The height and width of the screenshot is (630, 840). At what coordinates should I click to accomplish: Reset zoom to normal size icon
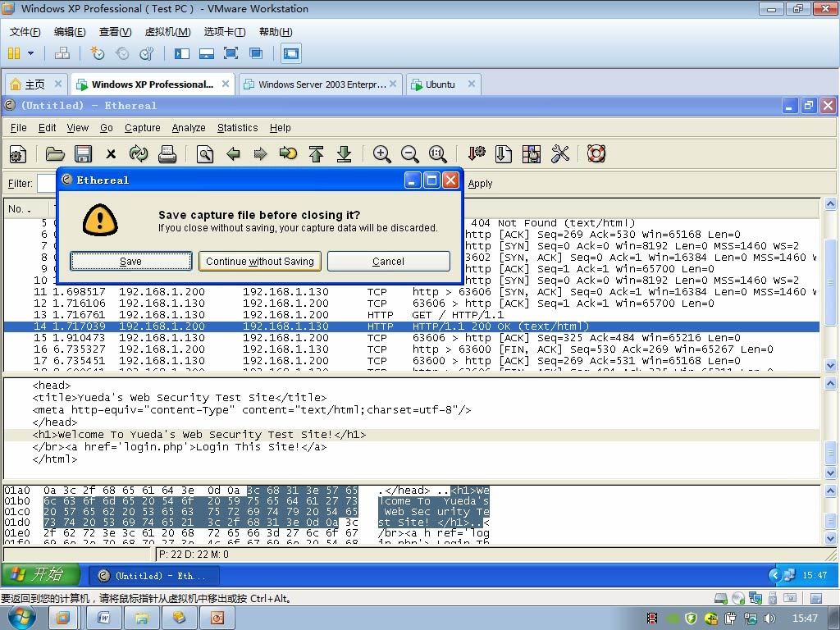pos(438,154)
